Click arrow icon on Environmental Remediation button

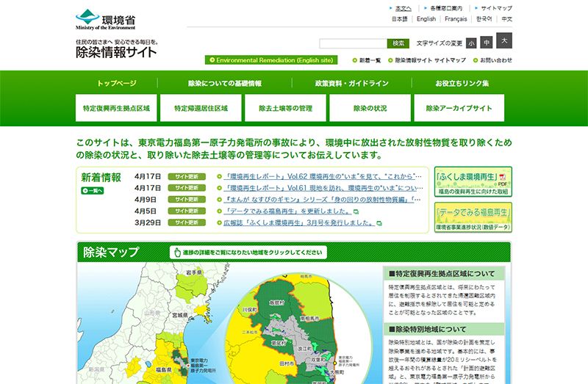[x=212, y=60]
